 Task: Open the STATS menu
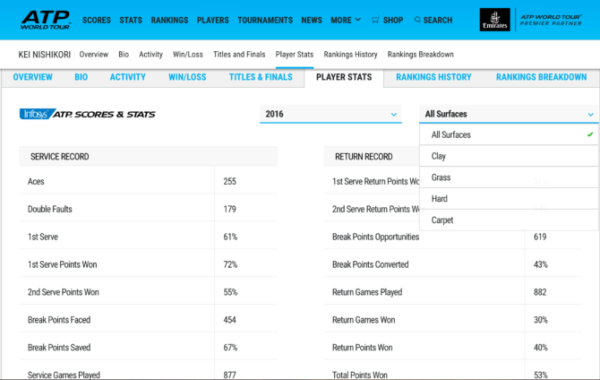coord(131,20)
